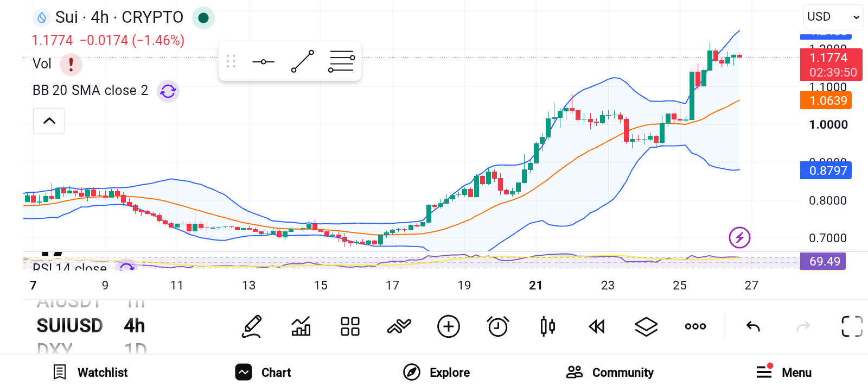Create alert with the alarm clock icon
Image resolution: width=868 pixels, height=391 pixels.
click(x=497, y=326)
